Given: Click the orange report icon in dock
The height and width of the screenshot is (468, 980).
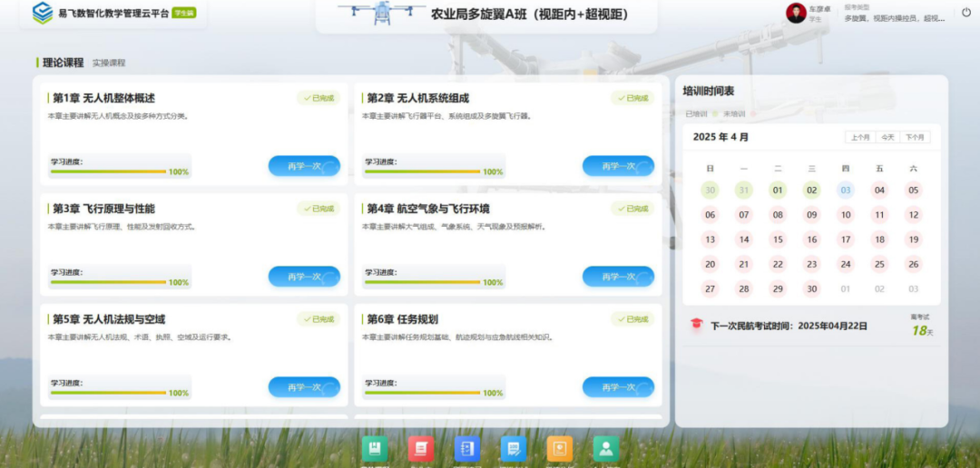Looking at the screenshot, I should point(560,449).
